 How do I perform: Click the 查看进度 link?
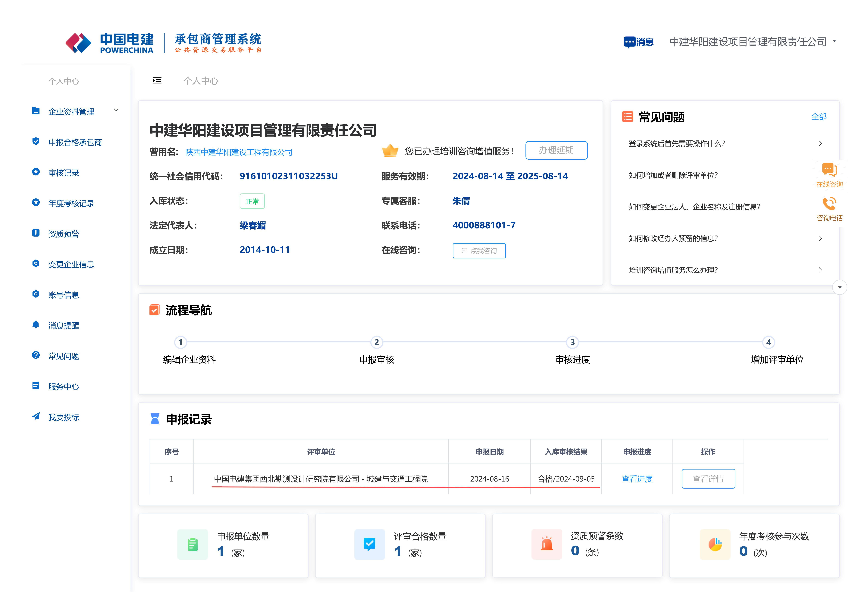click(x=637, y=479)
